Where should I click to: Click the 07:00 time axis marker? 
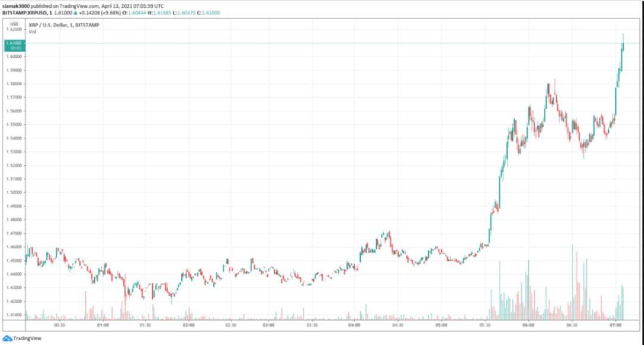coord(615,326)
